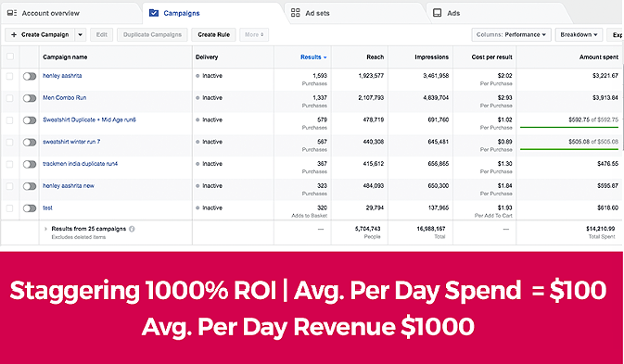Switch to the Ad sets tab
This screenshot has height=364, width=624.
click(355, 13)
